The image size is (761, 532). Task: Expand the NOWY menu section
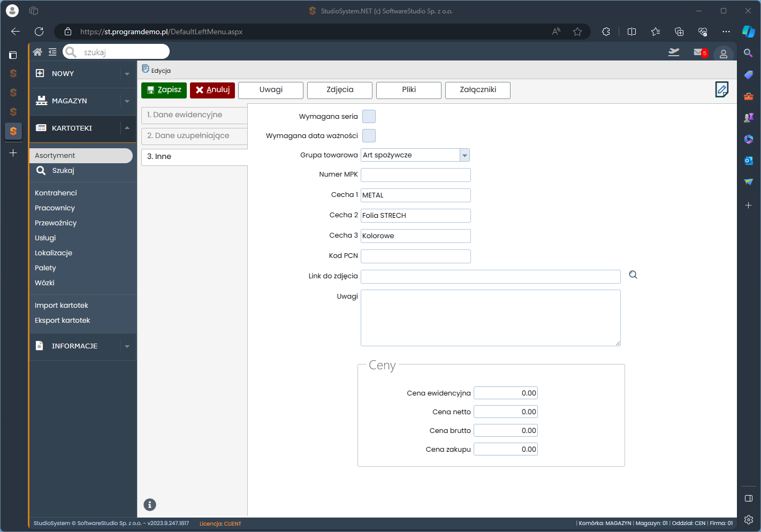(x=127, y=74)
